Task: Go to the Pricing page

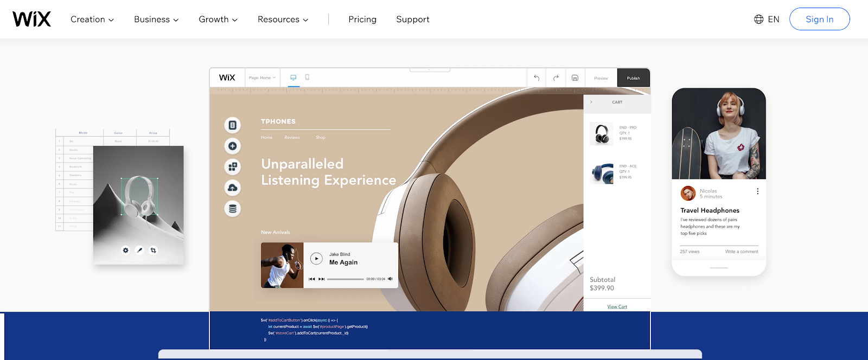Action: pyautogui.click(x=362, y=20)
